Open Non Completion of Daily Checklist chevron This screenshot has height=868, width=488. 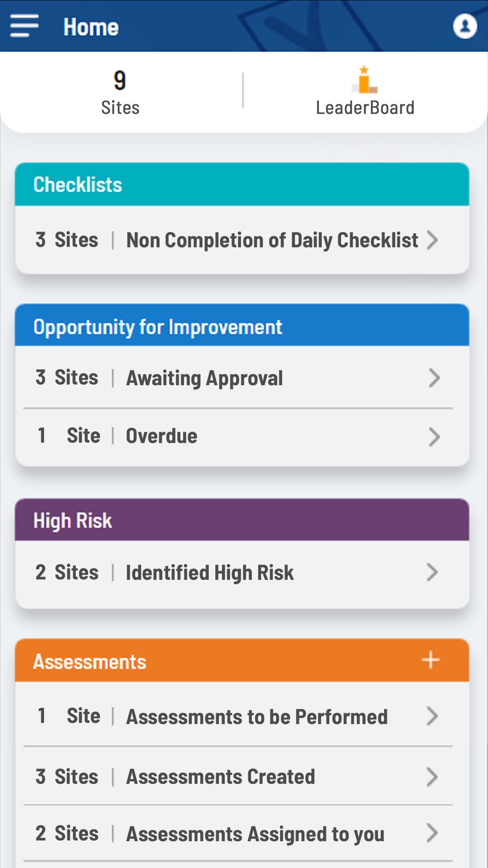click(432, 240)
